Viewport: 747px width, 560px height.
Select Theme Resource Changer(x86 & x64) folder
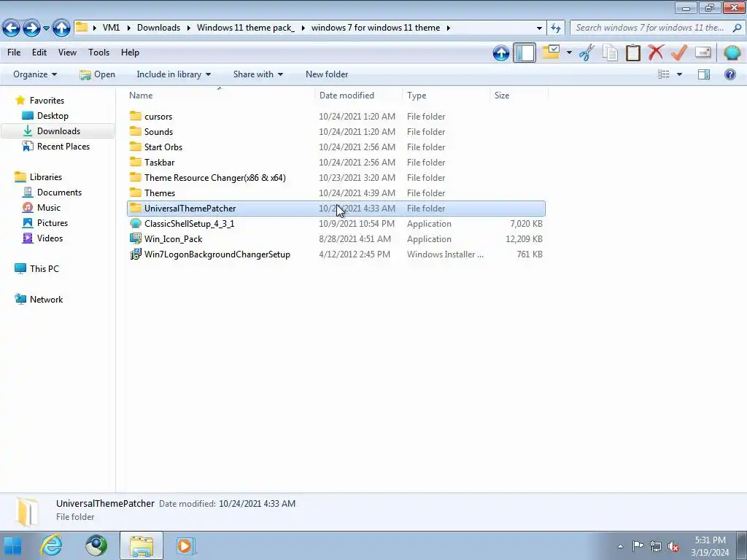336,178
